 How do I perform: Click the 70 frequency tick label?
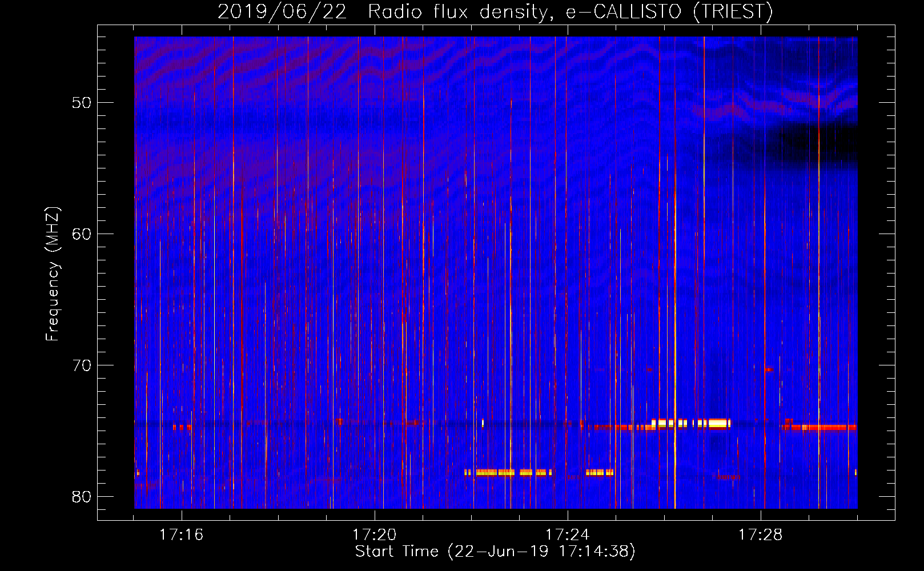[x=82, y=365]
